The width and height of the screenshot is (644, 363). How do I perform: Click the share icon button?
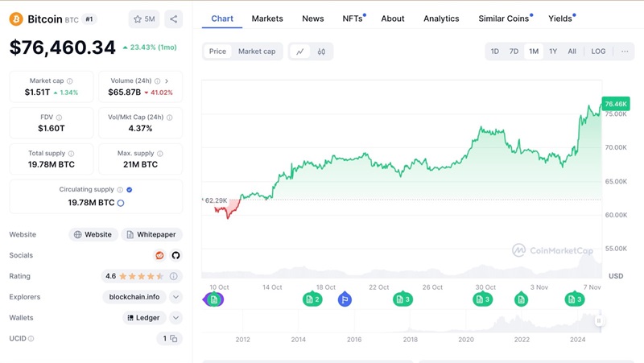[174, 19]
